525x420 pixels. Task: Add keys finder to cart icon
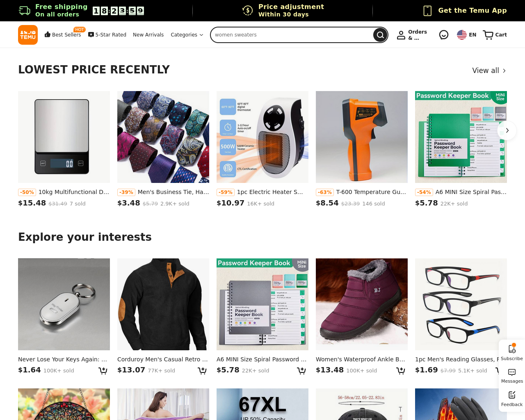pyautogui.click(x=103, y=371)
